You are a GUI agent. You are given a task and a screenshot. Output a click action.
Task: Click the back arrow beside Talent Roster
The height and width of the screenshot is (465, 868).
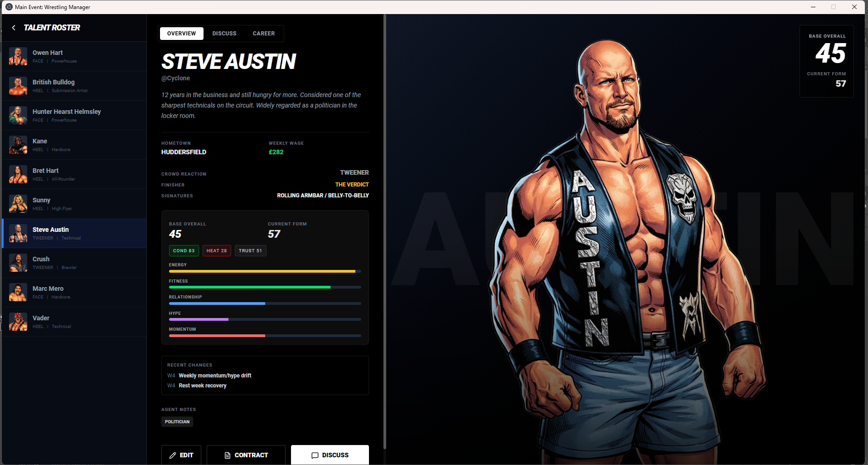pyautogui.click(x=14, y=28)
